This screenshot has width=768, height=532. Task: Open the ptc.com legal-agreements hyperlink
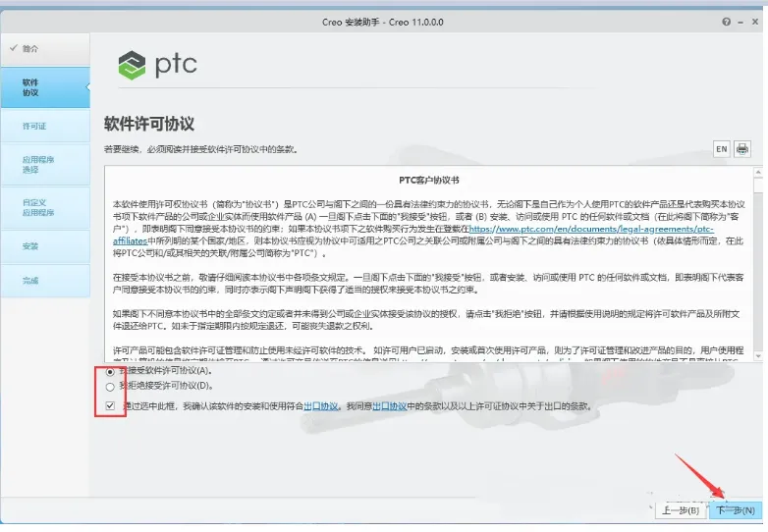coord(591,229)
